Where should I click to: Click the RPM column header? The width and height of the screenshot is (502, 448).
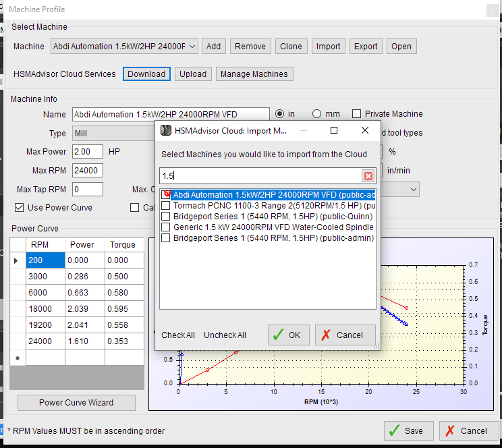[45, 245]
